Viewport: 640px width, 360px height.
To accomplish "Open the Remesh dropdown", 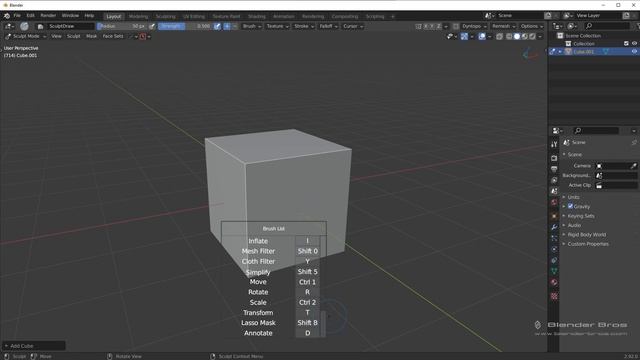I will 504,26.
